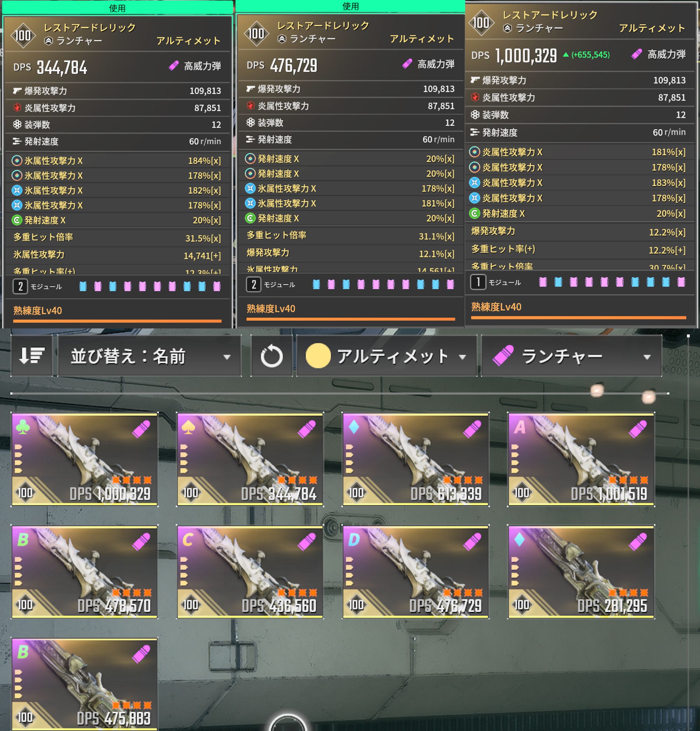Select the D-marked launcher DPS 476,729

click(416, 572)
